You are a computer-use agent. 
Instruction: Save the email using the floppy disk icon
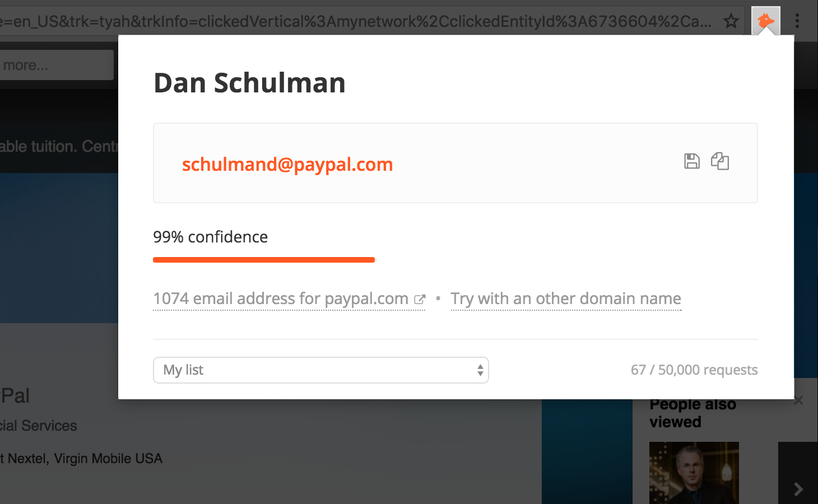pos(692,161)
